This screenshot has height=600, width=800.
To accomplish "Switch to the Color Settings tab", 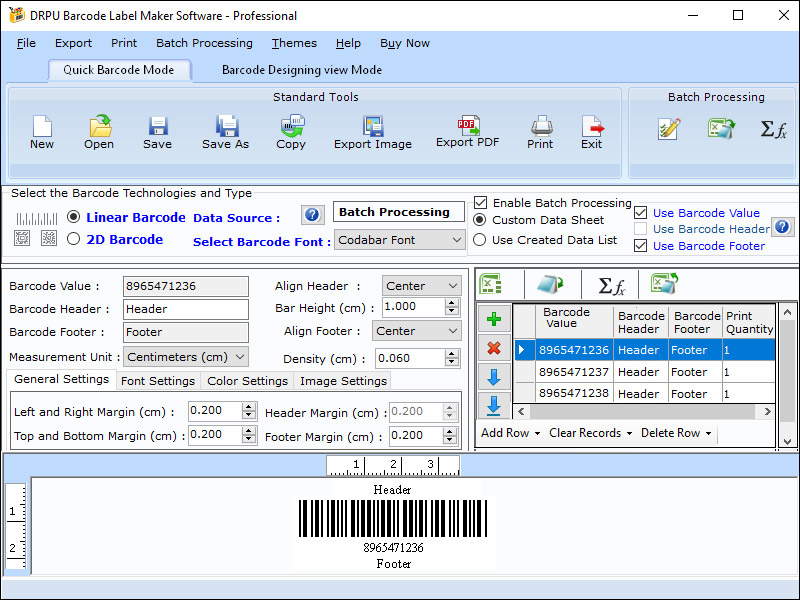I will (247, 381).
